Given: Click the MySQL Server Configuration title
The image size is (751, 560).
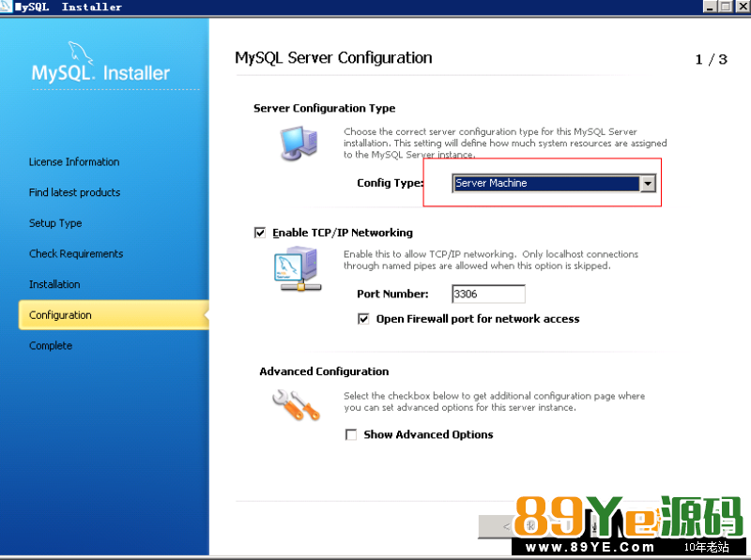Looking at the screenshot, I should pyautogui.click(x=333, y=58).
